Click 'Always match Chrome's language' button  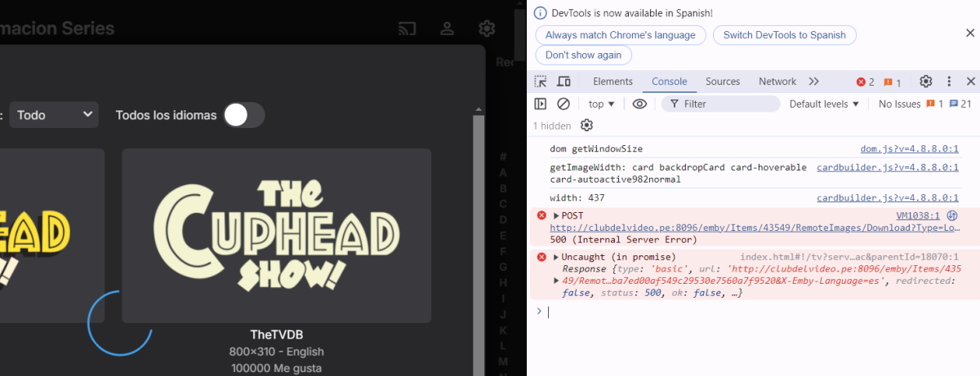click(621, 35)
